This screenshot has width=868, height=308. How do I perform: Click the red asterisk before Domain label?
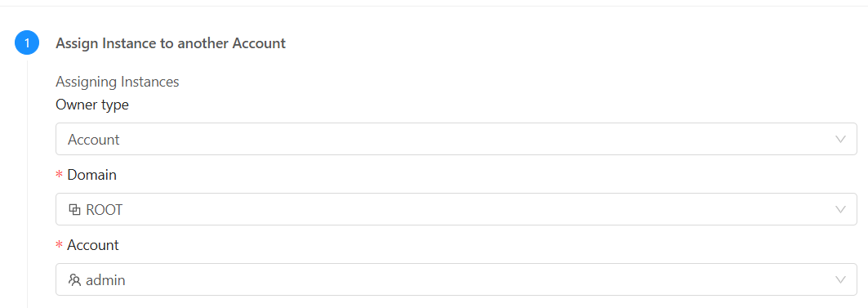pyautogui.click(x=59, y=176)
